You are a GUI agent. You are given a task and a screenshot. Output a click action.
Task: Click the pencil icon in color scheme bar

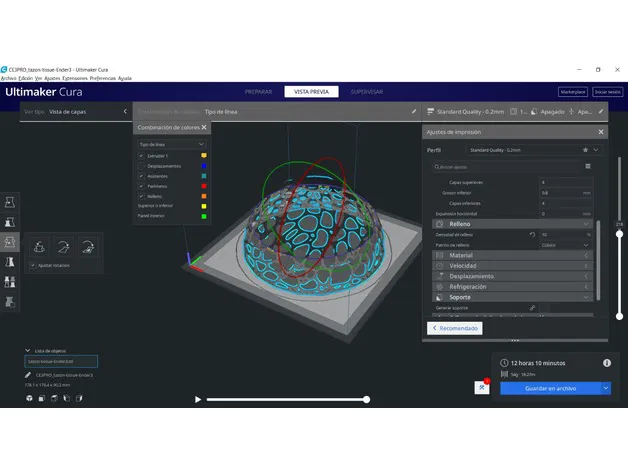point(414,111)
